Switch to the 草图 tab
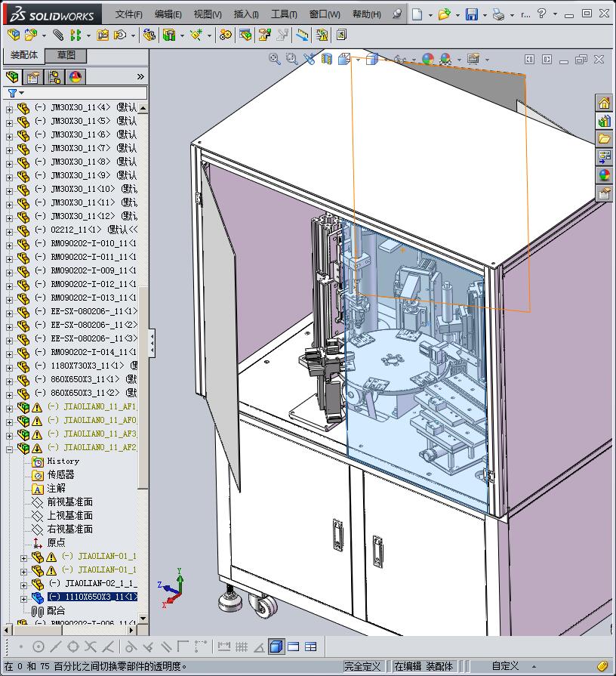616x676 pixels. pos(66,55)
